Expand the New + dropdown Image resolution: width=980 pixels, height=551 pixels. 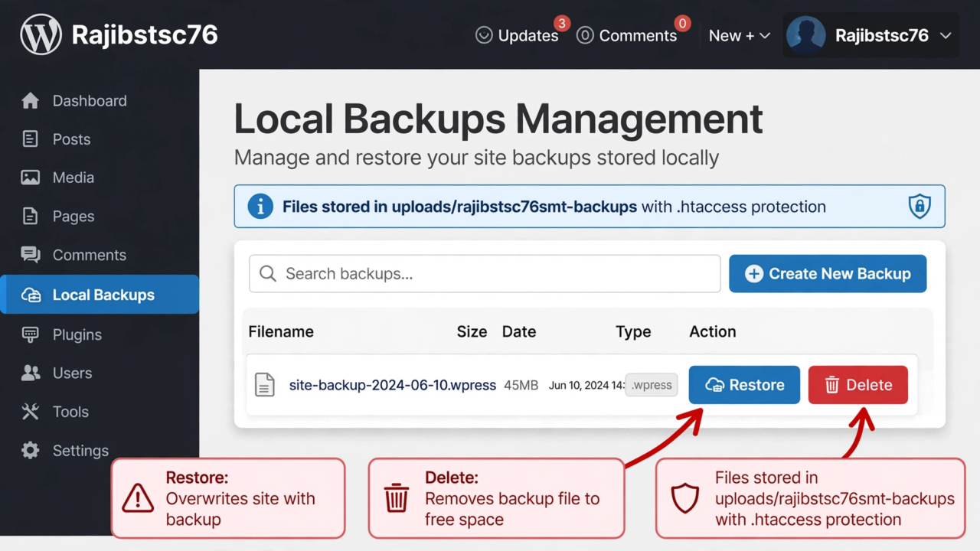click(x=739, y=35)
